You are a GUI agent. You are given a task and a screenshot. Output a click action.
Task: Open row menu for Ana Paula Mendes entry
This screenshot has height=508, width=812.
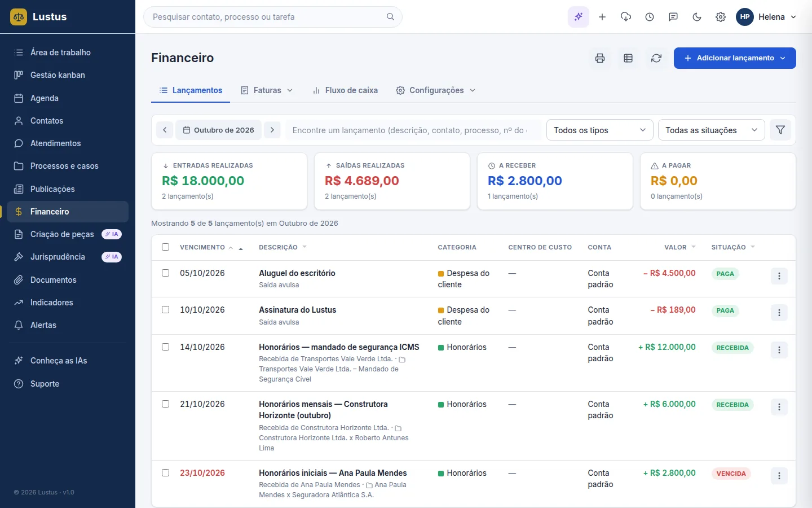(779, 476)
